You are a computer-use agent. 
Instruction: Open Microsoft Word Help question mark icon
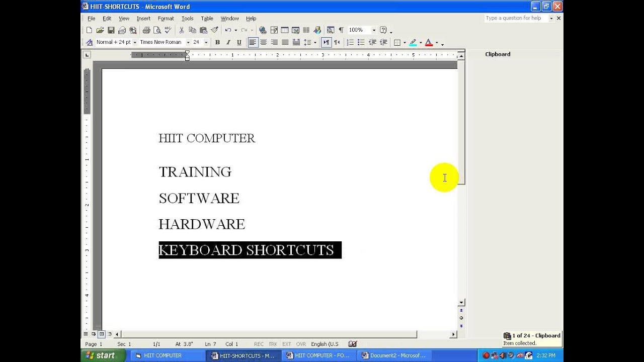pyautogui.click(x=383, y=30)
